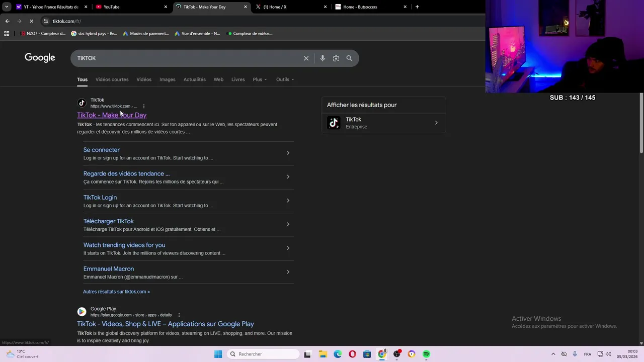Open the NZO7 Compteur bookmark
Viewport: 644px width, 362px height.
(x=43, y=34)
